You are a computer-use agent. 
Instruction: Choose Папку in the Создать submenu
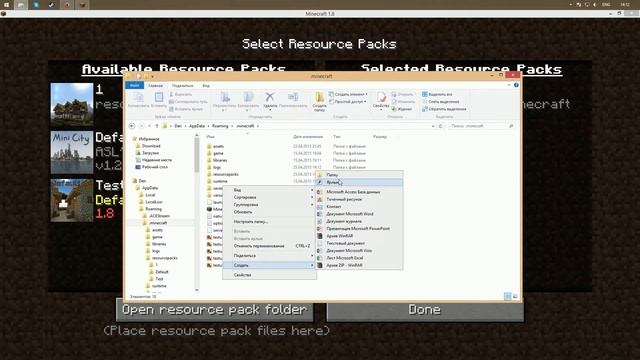(x=360, y=175)
